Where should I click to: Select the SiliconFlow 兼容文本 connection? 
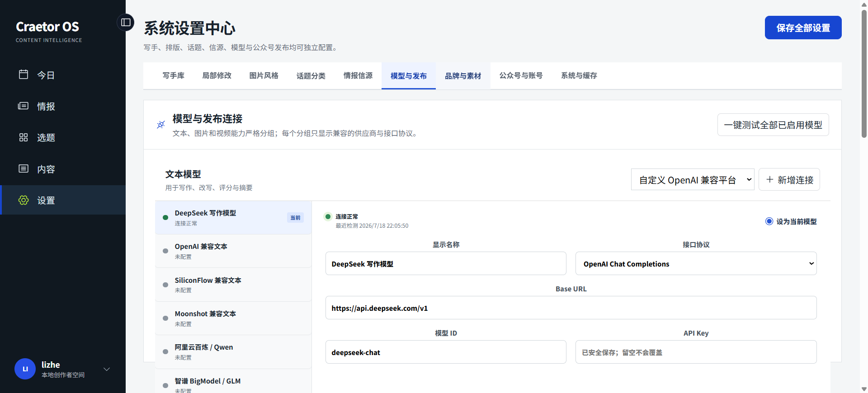[233, 285]
